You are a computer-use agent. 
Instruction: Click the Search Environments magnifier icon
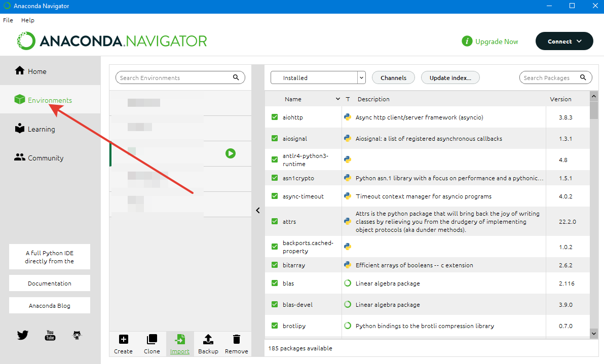[x=236, y=77]
